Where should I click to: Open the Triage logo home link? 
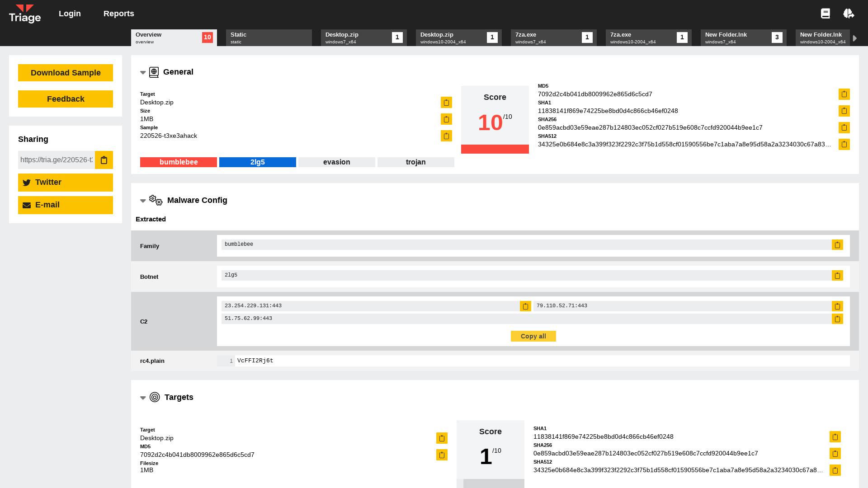[25, 14]
